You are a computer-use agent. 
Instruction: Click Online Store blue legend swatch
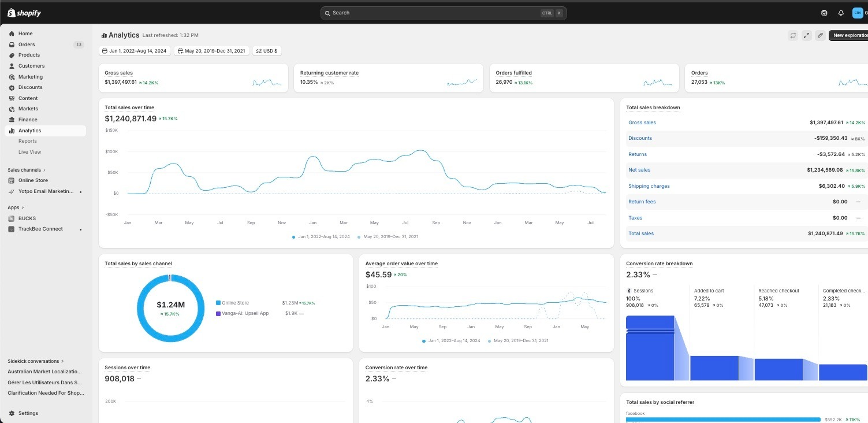(218, 303)
